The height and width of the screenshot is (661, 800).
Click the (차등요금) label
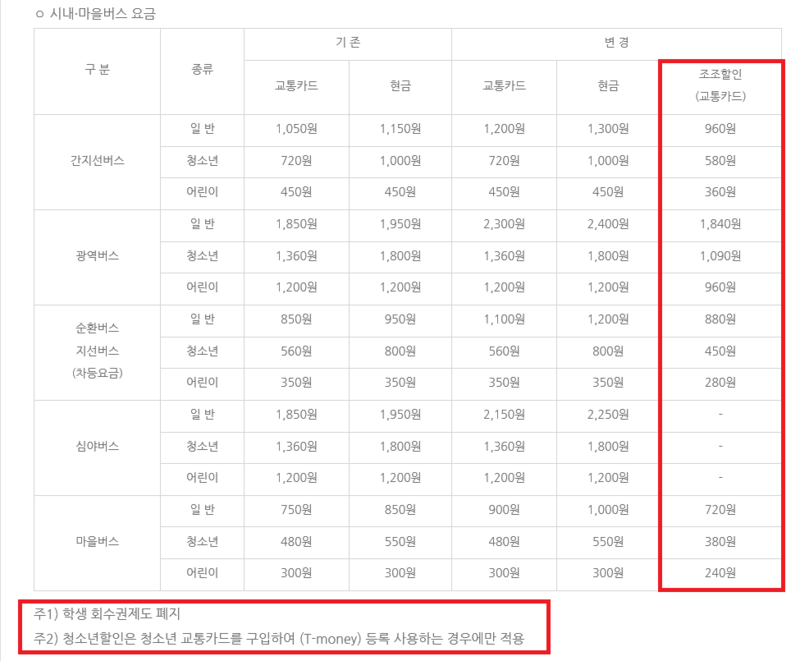pos(97,373)
